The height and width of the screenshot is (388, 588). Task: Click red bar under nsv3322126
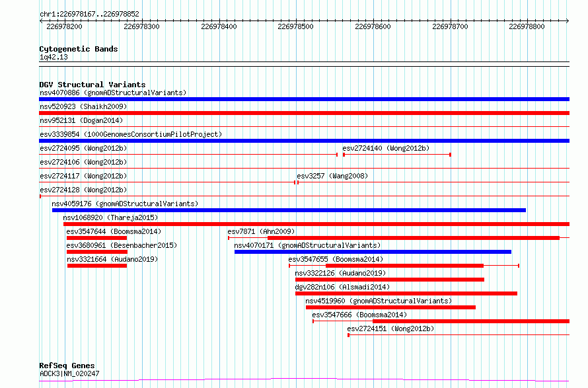[390, 280]
